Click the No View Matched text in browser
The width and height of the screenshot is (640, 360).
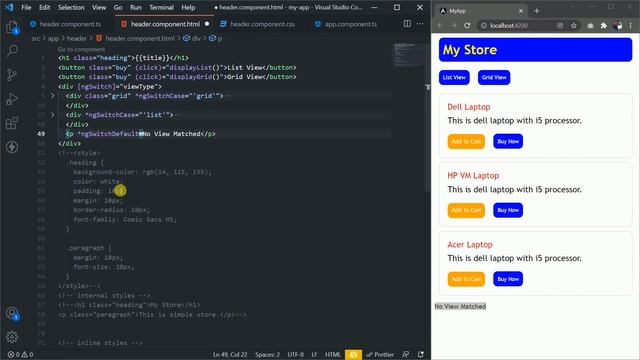click(x=460, y=307)
